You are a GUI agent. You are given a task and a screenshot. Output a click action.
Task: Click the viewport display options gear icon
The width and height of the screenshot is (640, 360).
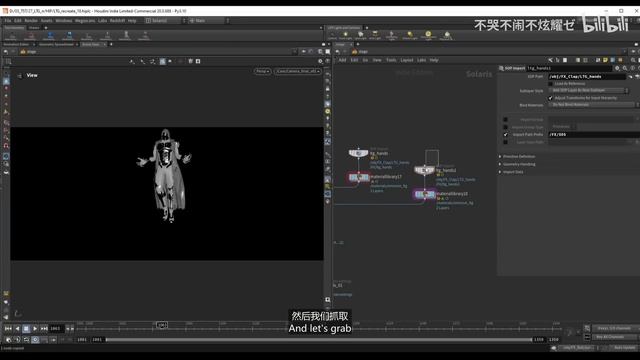[x=320, y=61]
